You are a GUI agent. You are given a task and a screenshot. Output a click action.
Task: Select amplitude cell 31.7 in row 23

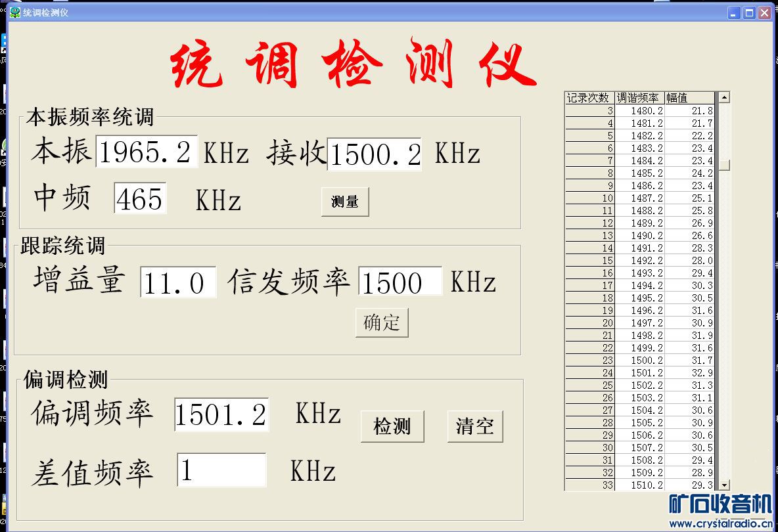click(x=689, y=361)
